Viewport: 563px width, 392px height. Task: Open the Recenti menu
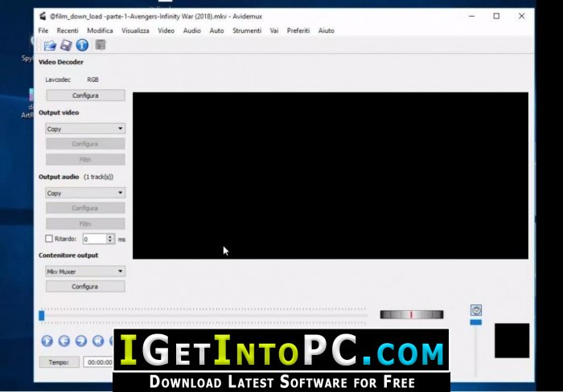[x=68, y=31]
